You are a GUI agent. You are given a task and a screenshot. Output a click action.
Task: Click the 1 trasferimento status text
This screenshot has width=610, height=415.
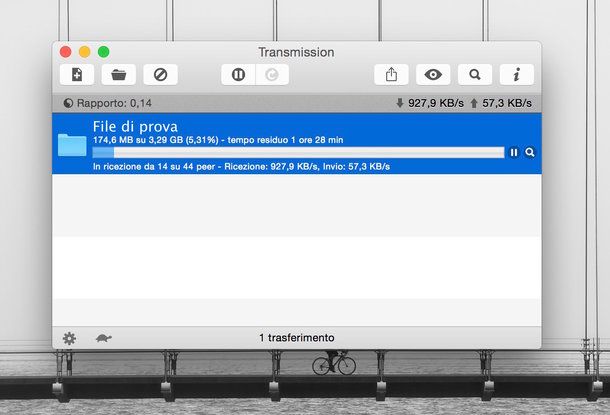[x=297, y=338]
